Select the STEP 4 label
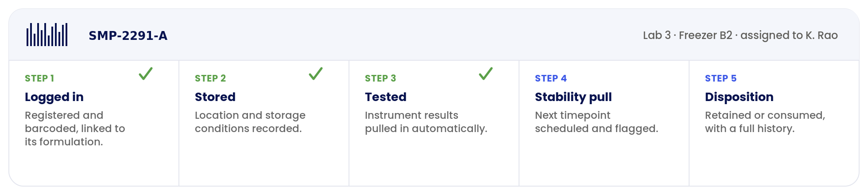 pos(551,78)
